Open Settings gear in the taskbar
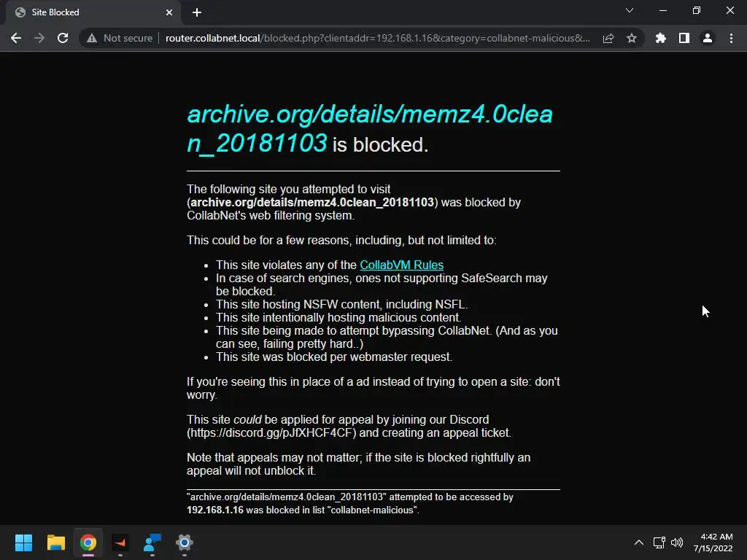The height and width of the screenshot is (560, 747). click(185, 542)
